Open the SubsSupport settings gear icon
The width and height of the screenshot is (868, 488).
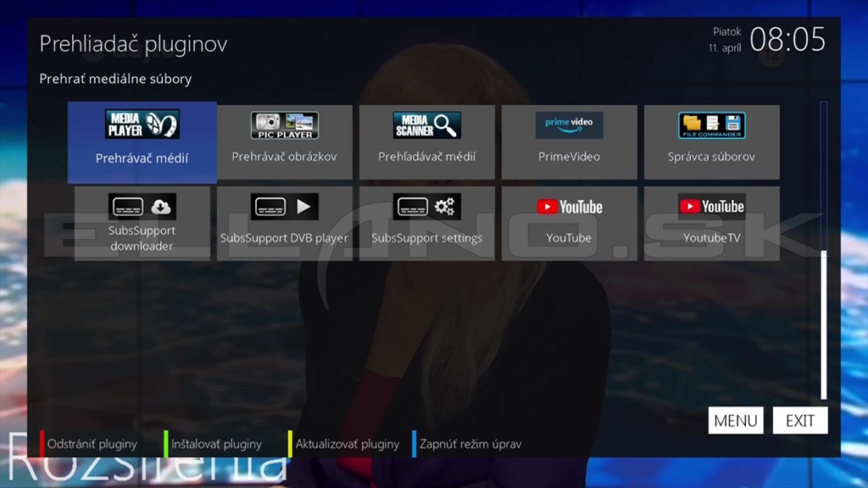426,207
